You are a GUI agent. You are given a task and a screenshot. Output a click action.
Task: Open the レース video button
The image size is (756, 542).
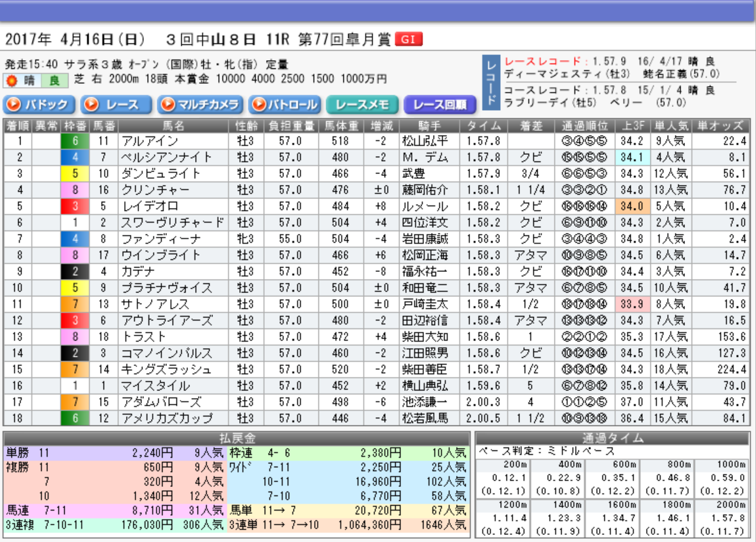116,104
